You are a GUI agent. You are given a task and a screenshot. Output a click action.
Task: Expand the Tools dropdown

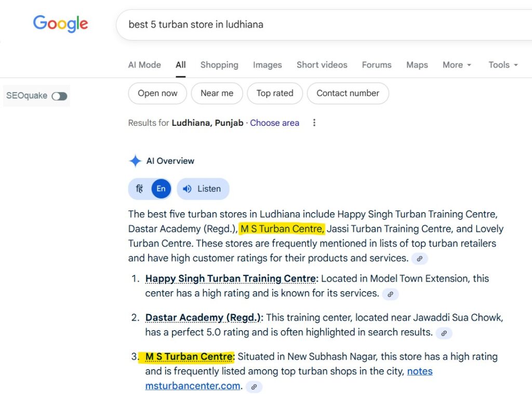tap(502, 64)
